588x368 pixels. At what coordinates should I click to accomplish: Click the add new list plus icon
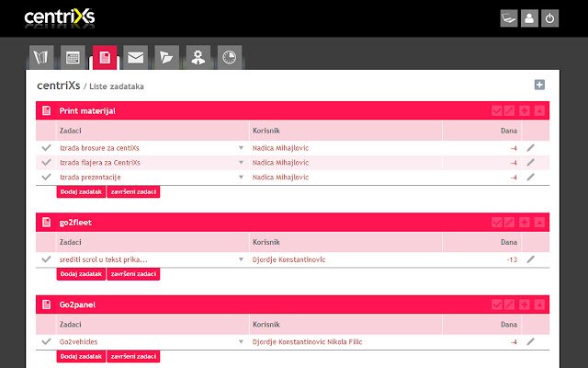(x=539, y=85)
